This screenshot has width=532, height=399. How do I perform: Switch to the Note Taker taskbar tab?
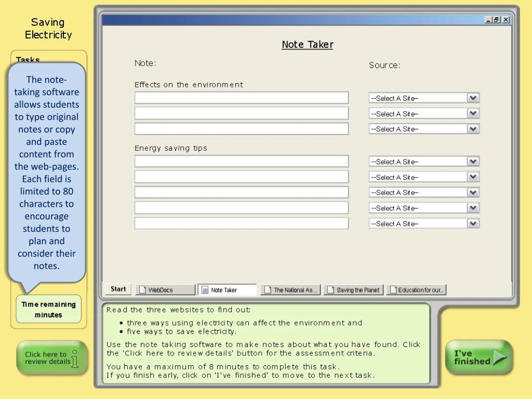click(227, 290)
